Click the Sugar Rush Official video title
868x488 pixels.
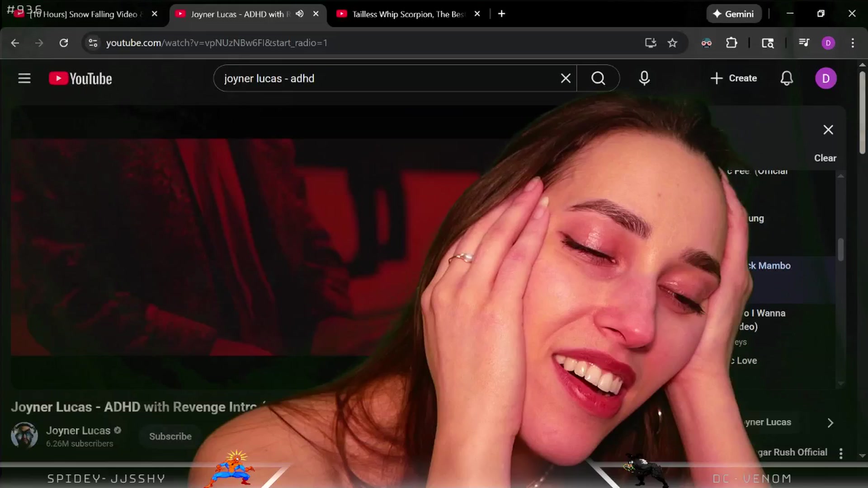(x=792, y=452)
